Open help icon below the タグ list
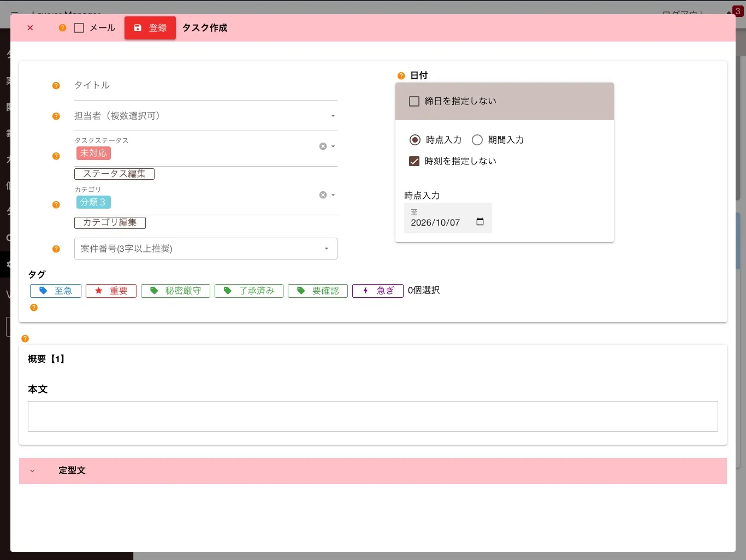Viewport: 746px width, 560px height. point(34,308)
